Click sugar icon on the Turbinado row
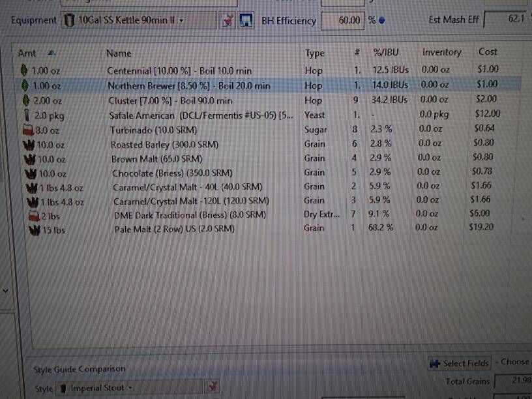The image size is (532, 399). pyautogui.click(x=29, y=130)
